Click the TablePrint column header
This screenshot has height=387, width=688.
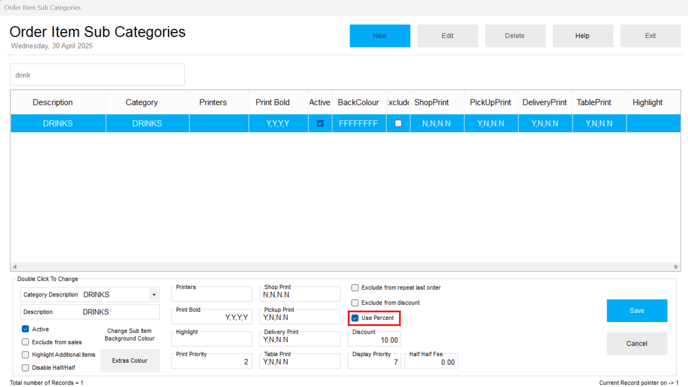[x=599, y=102]
